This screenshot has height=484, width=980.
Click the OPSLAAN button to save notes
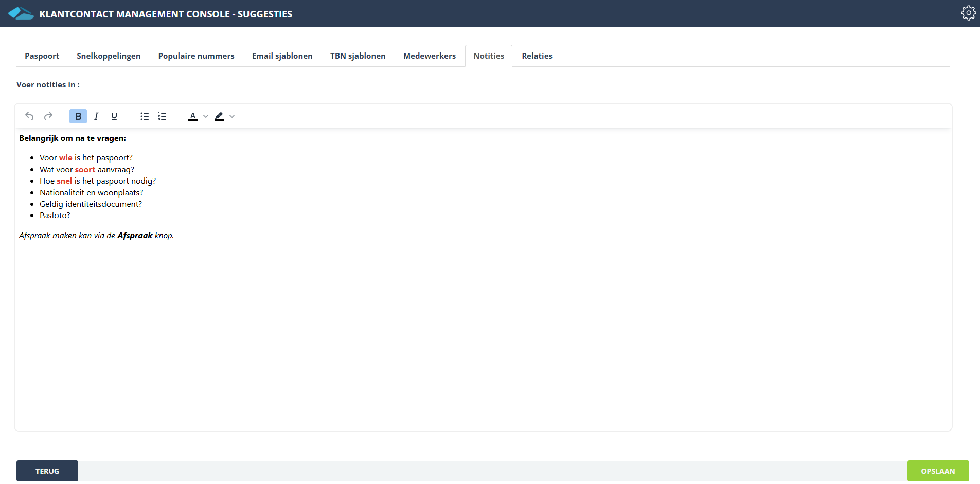click(938, 471)
